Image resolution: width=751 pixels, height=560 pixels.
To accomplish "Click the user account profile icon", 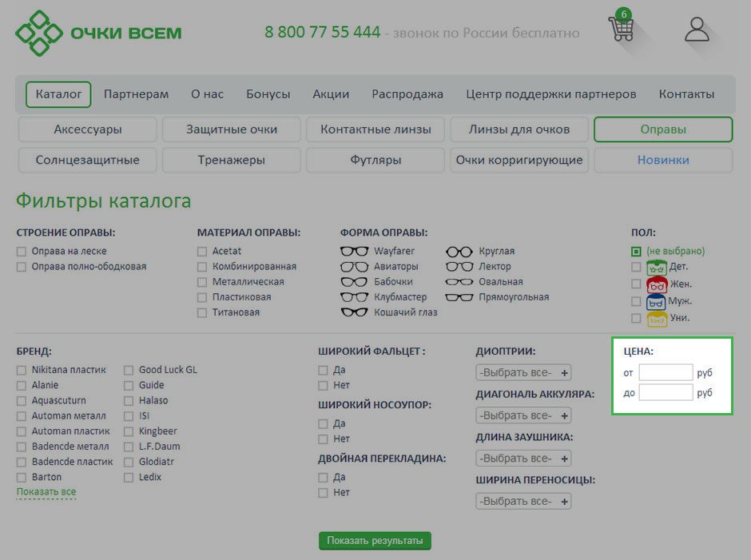I will 697,30.
